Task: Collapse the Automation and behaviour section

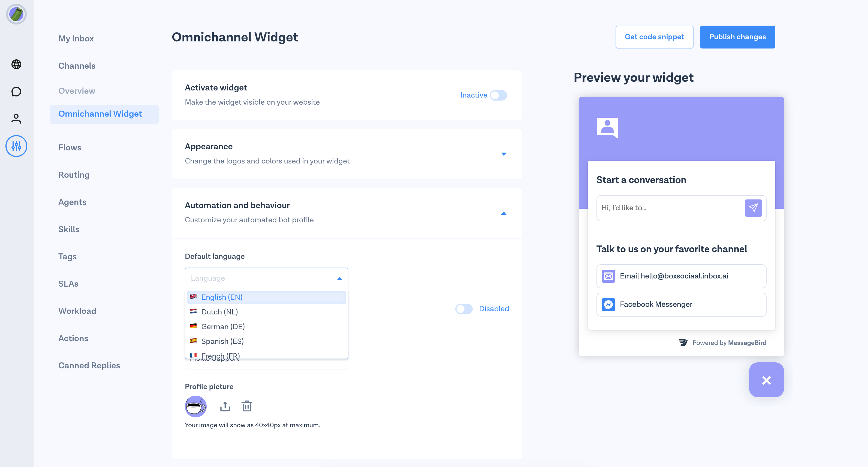Action: pos(504,213)
